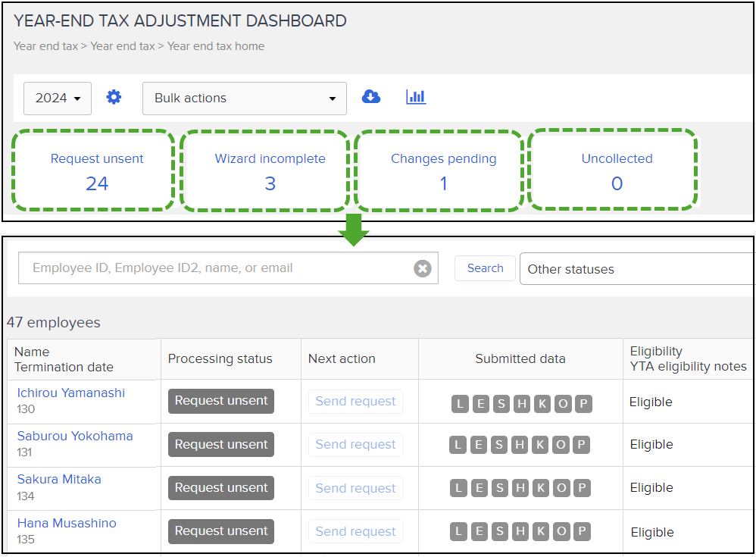This screenshot has width=756, height=557.
Task: Click the L badge in Saburou Yokohama's row
Action: point(458,445)
